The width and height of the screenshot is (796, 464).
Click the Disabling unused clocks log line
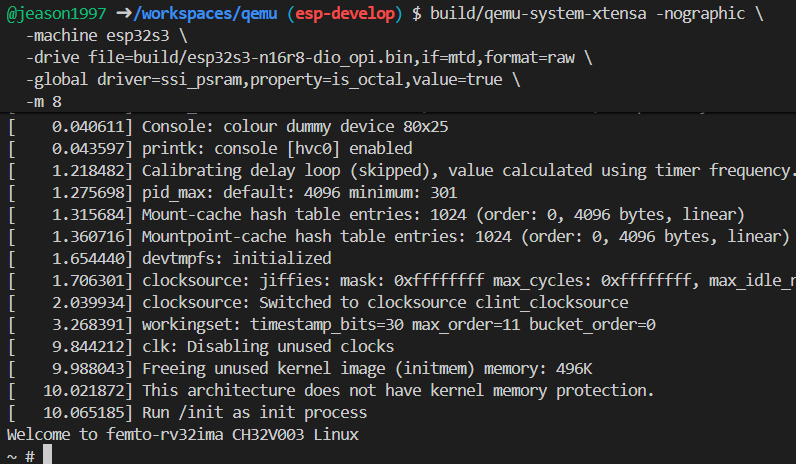coord(268,346)
